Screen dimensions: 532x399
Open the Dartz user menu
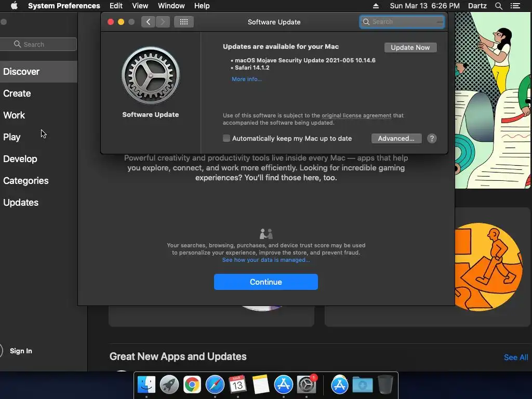[477, 6]
